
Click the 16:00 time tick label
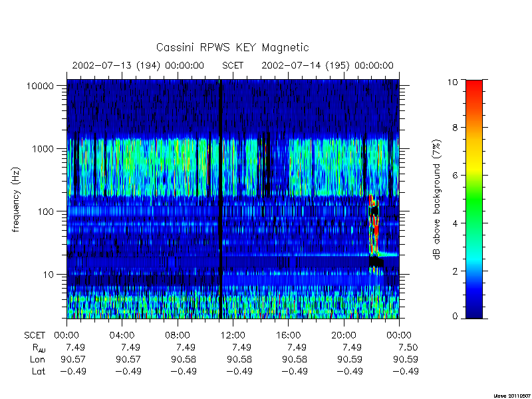click(288, 335)
